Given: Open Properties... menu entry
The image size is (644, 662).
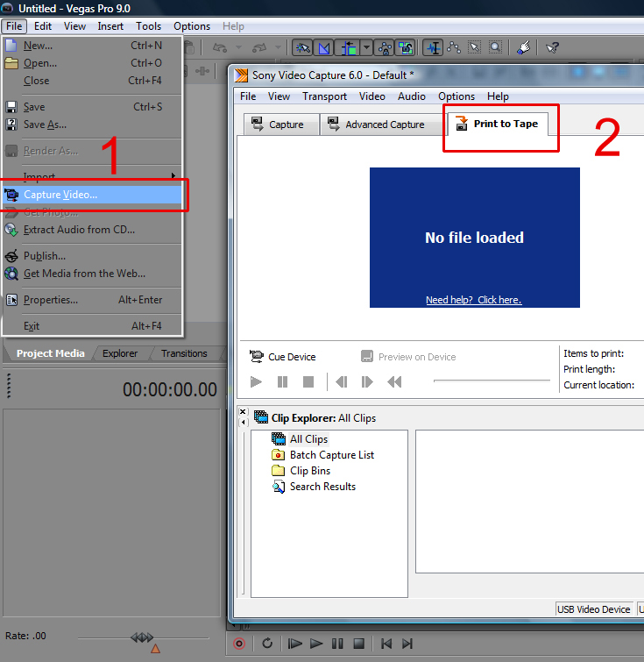Looking at the screenshot, I should click(x=92, y=300).
